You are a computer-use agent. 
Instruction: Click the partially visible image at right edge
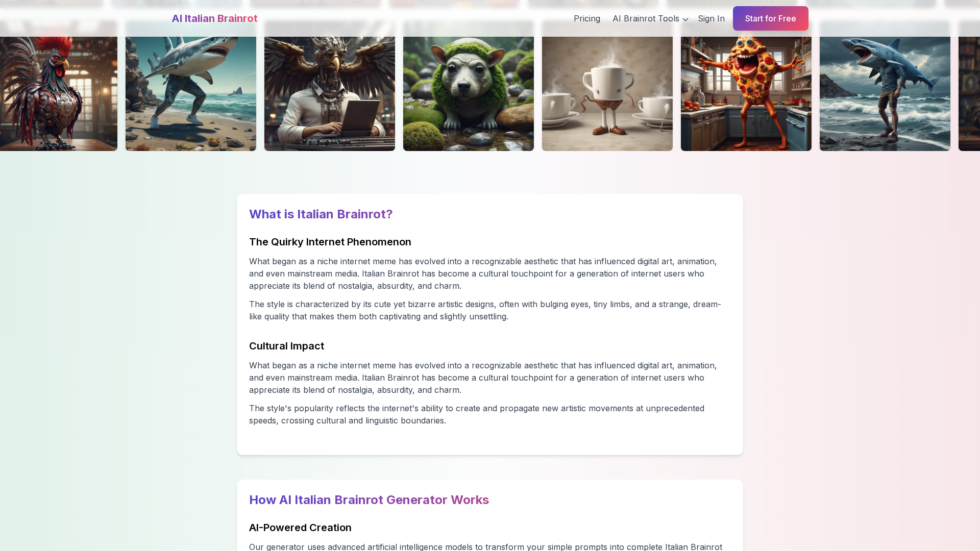(969, 86)
